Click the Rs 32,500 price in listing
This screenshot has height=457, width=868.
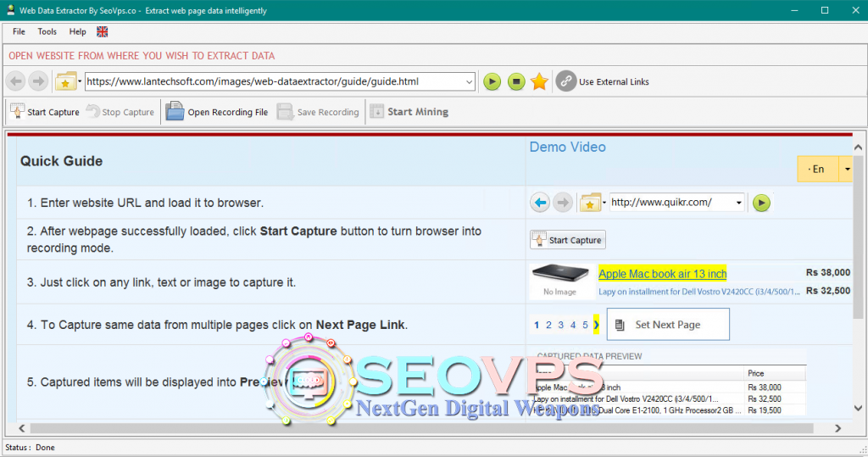click(x=828, y=290)
